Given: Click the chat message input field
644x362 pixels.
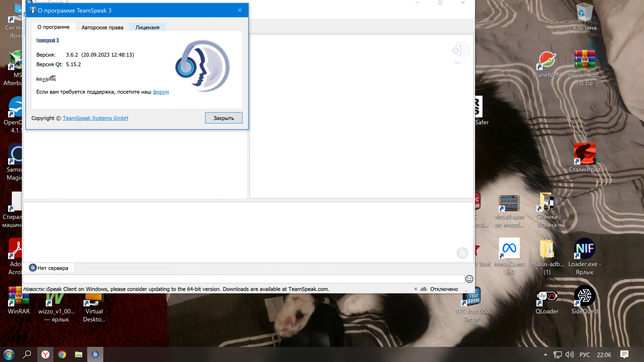Looking at the screenshot, I should point(244,279).
